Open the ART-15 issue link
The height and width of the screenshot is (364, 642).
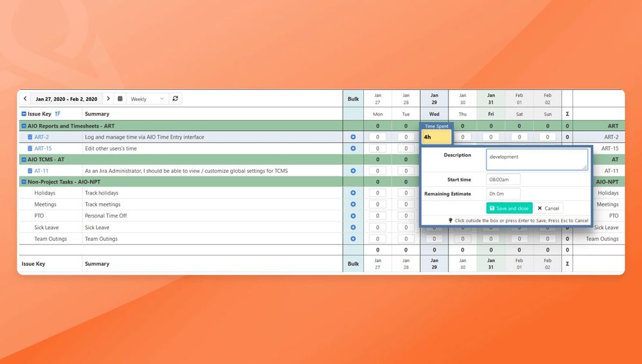click(43, 148)
